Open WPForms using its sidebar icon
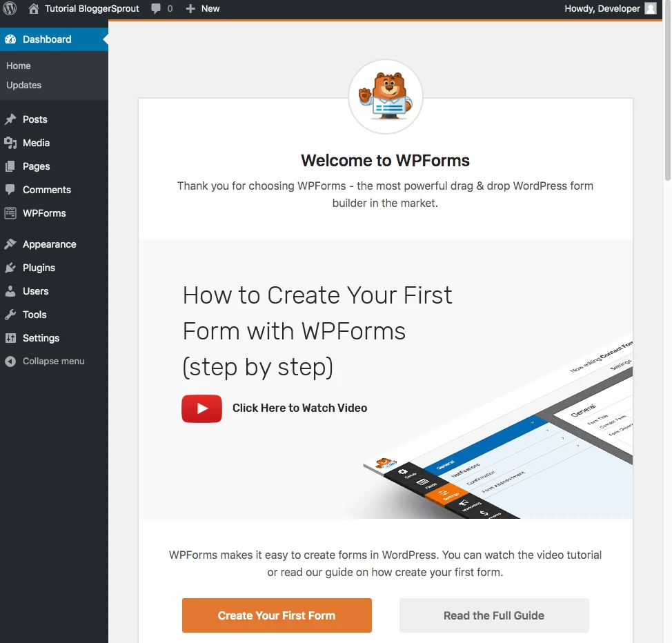672x643 pixels. (x=12, y=213)
